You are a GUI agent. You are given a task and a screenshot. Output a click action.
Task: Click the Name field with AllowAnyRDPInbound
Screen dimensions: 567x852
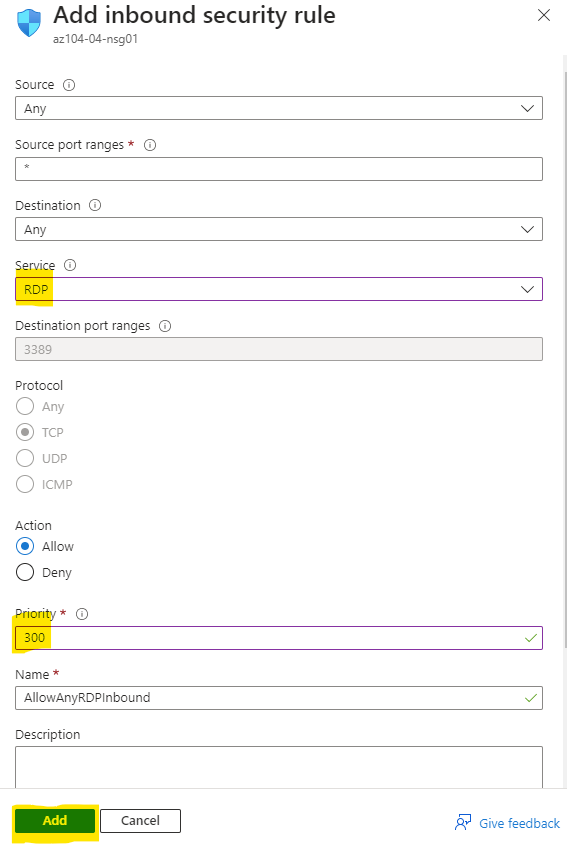[279, 698]
